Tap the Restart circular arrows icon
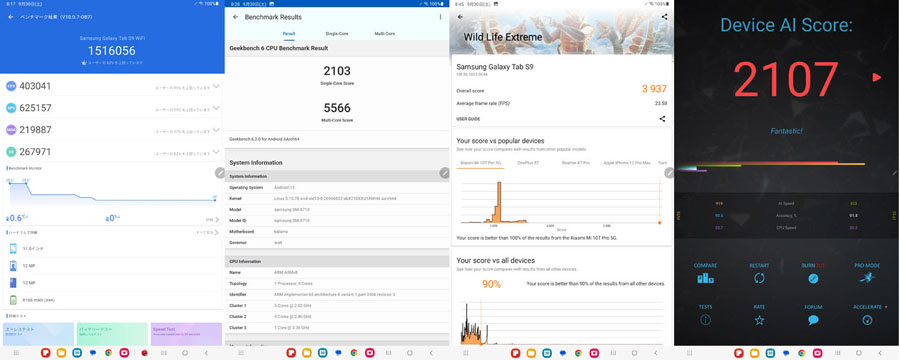The width and height of the screenshot is (900, 360). click(759, 278)
